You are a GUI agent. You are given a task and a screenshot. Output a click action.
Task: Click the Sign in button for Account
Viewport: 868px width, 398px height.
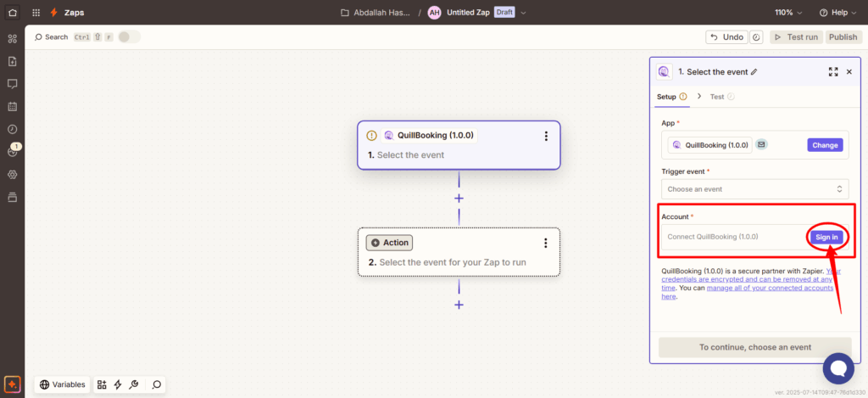pos(826,237)
